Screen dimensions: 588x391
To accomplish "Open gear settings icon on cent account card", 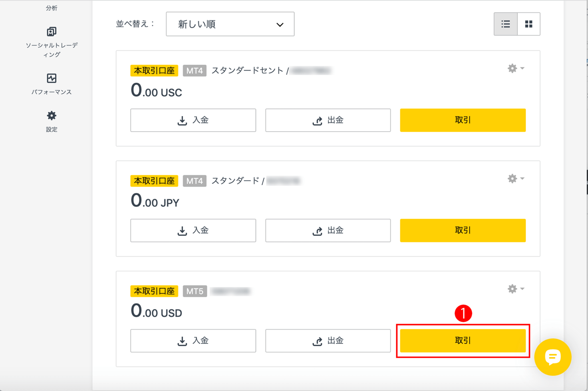I will coord(512,68).
